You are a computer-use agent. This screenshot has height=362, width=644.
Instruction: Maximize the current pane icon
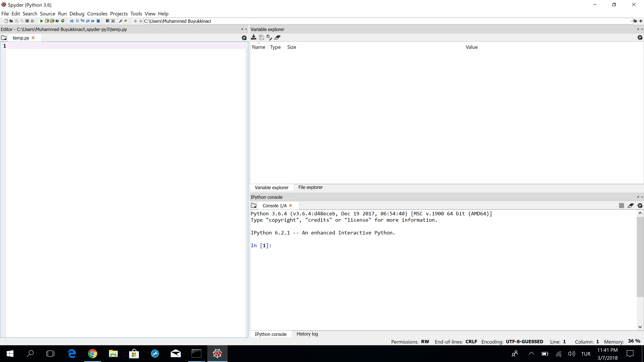point(108,21)
